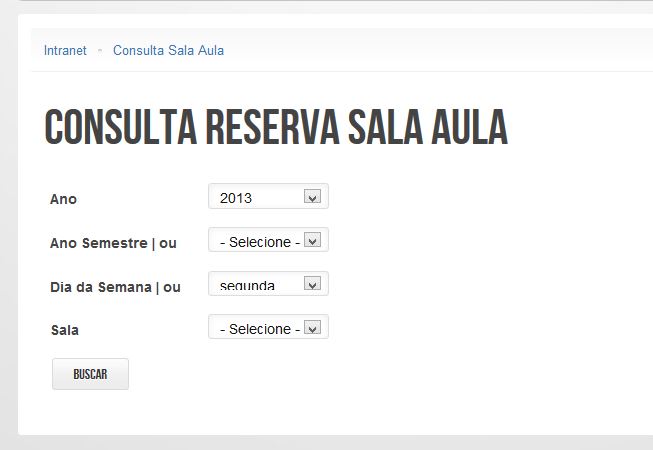Expand the Ano Semestre dropdown
Image resolution: width=653 pixels, height=450 pixels.
(268, 240)
